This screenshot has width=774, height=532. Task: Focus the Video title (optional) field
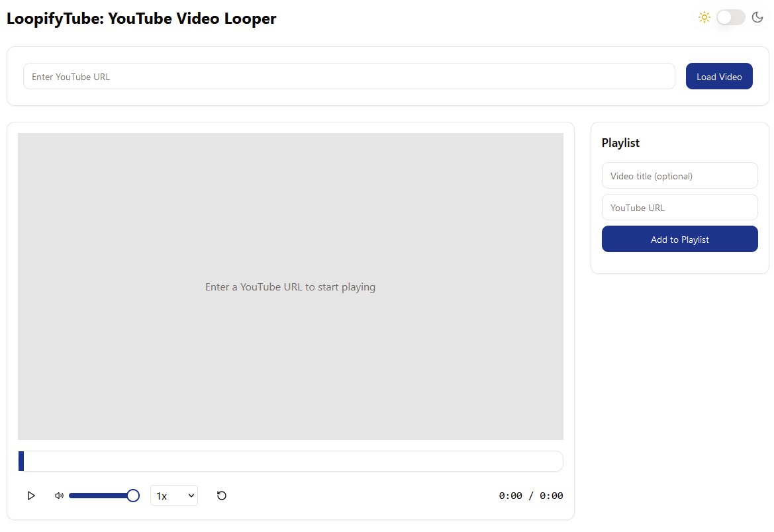coord(680,176)
